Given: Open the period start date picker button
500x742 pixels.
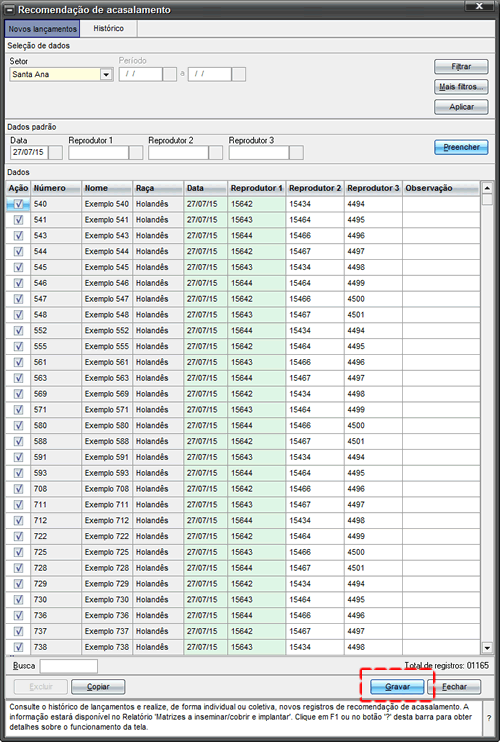Looking at the screenshot, I should tap(169, 74).
